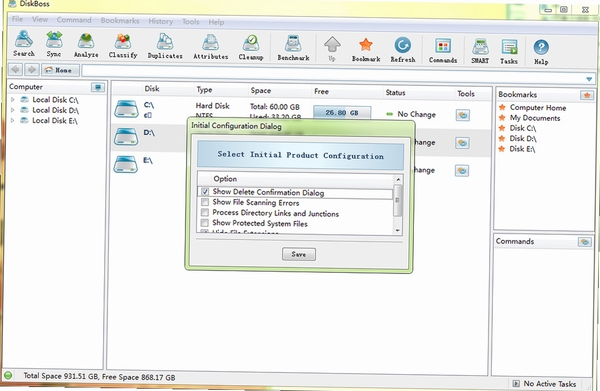The image size is (600, 391).
Task: Click No Active Tasks in status bar
Action: (549, 383)
